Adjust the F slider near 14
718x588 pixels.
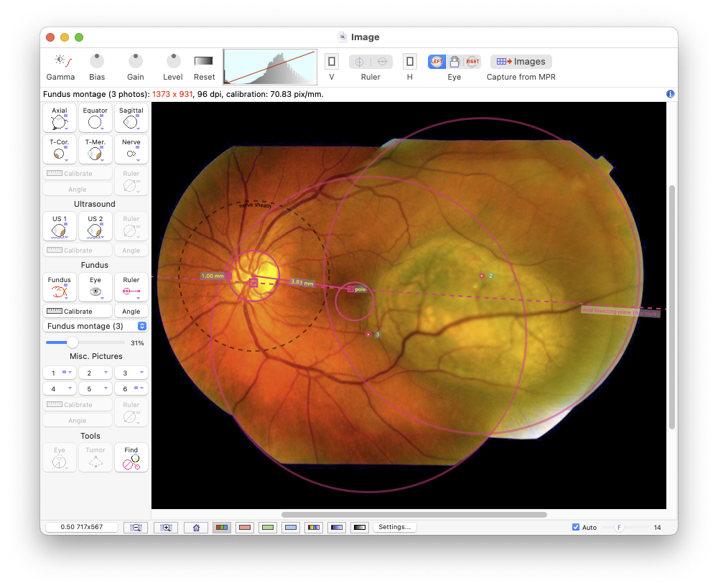click(619, 528)
